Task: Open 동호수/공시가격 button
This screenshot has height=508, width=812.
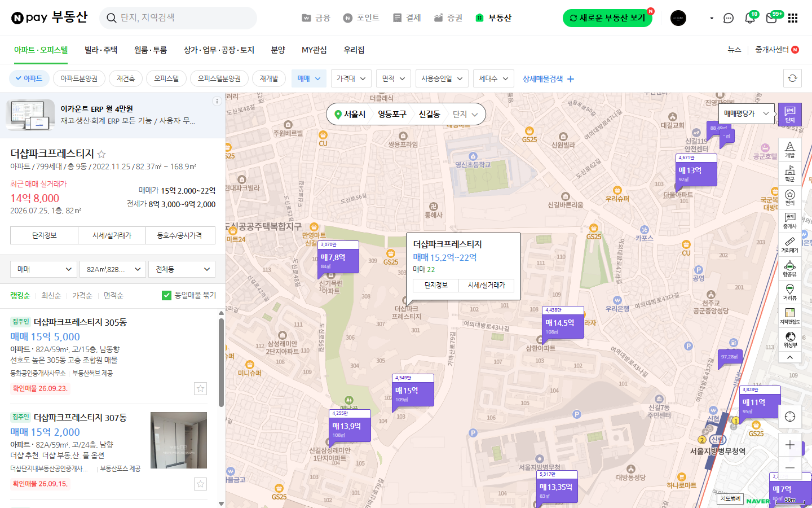Action: click(180, 235)
